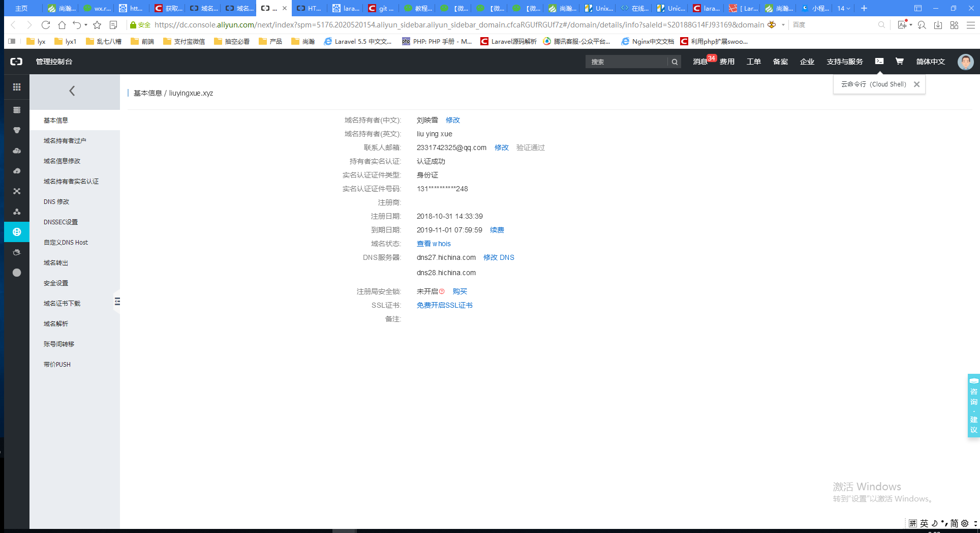The height and width of the screenshot is (533, 980).
Task: Open the 咨询·建议 feedback side tab
Action: 973,405
